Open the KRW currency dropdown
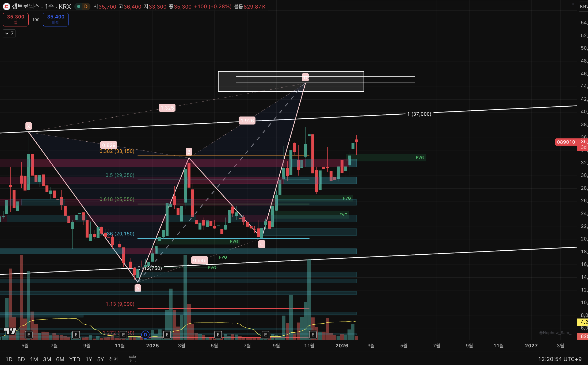 tap(583, 7)
